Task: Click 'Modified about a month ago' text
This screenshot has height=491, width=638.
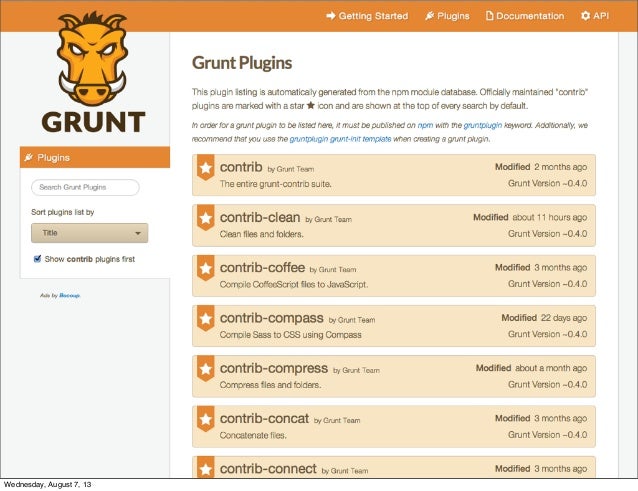Action: [x=531, y=368]
